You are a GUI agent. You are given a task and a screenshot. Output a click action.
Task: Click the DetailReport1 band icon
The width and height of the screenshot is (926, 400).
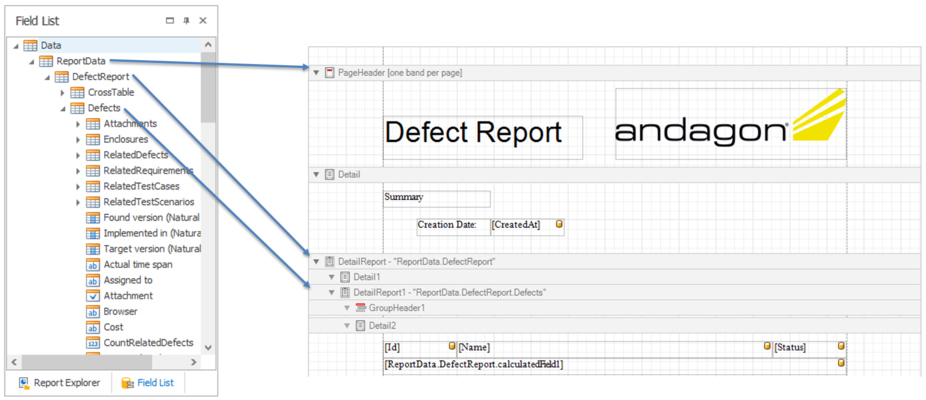pos(345,292)
